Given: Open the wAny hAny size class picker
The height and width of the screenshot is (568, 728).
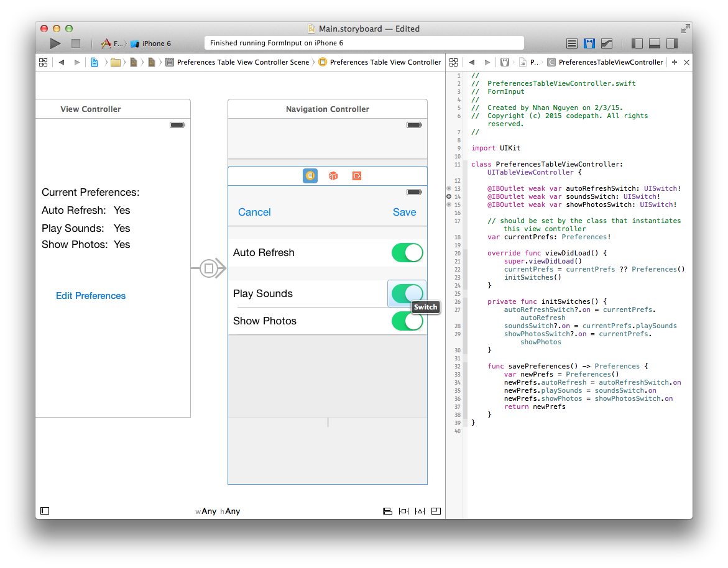Looking at the screenshot, I should (218, 511).
